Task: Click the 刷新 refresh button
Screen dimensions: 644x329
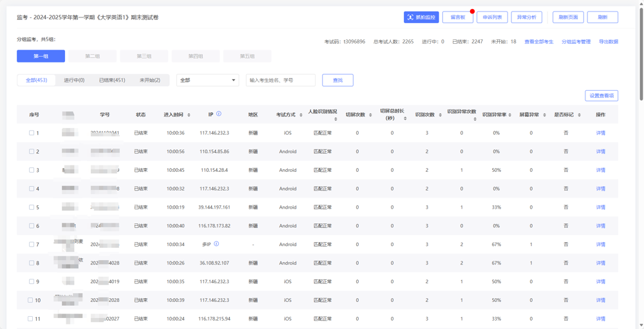Action: 603,17
